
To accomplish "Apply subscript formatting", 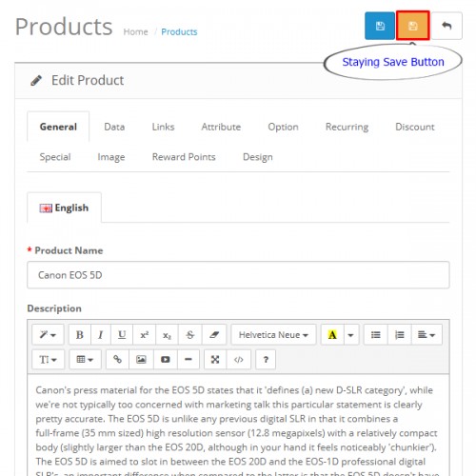I will (x=167, y=334).
